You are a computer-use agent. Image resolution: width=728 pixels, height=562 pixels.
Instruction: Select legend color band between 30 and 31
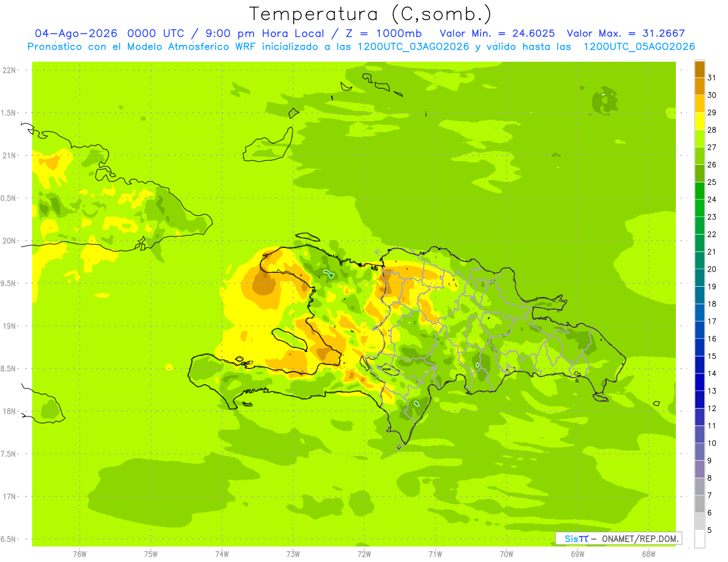pyautogui.click(x=699, y=86)
